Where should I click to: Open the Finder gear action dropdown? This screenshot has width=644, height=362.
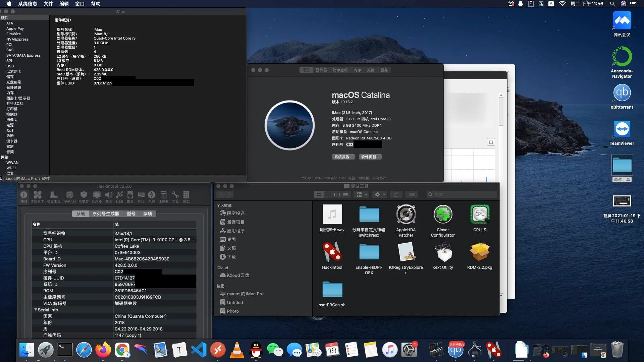(x=380, y=194)
